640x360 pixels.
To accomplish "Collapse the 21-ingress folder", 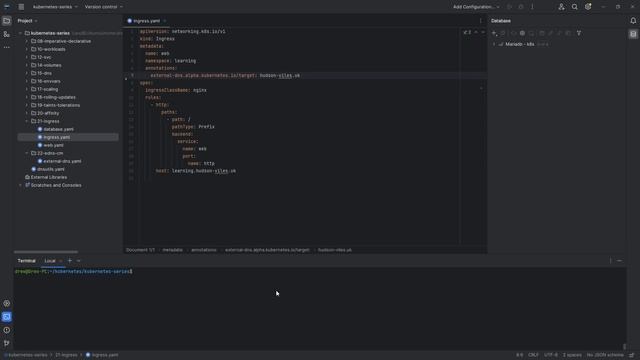I will (27, 121).
